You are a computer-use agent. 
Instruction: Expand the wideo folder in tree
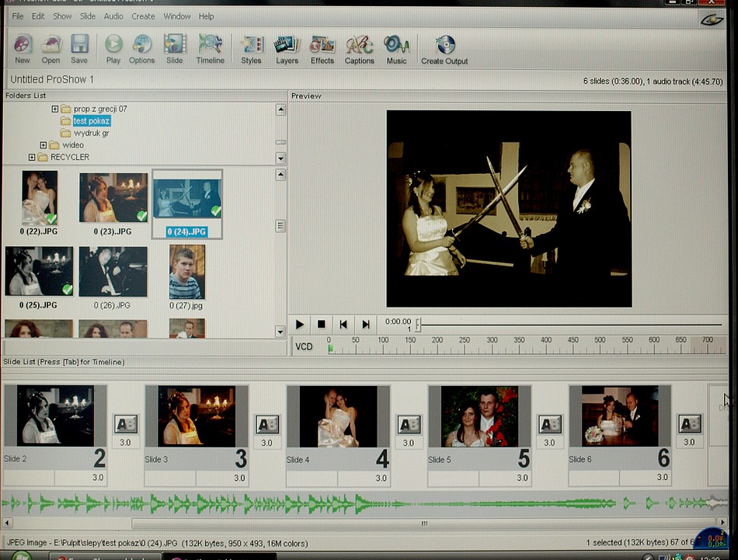click(x=44, y=145)
